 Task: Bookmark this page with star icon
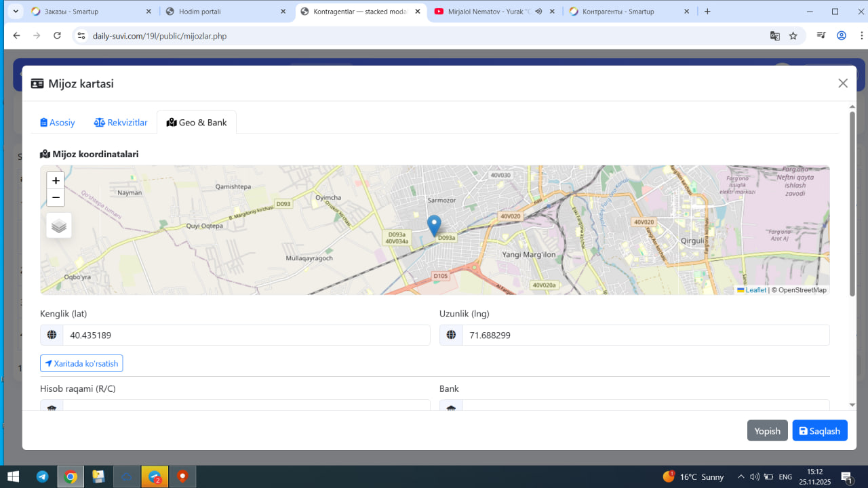[x=793, y=36]
